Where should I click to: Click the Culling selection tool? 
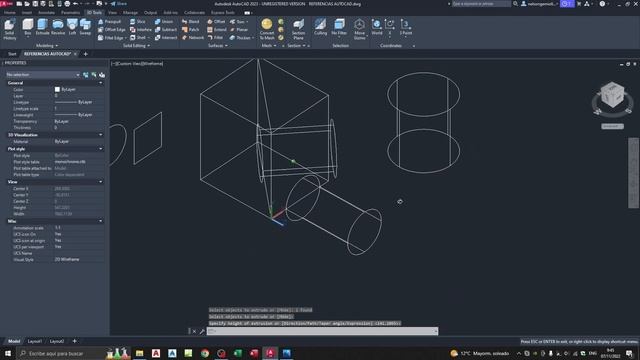click(320, 27)
